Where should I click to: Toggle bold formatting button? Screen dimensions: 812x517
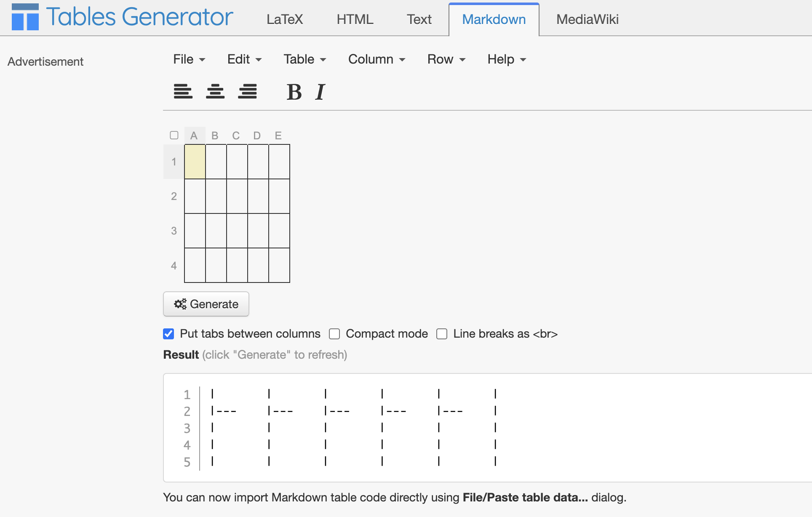point(294,92)
